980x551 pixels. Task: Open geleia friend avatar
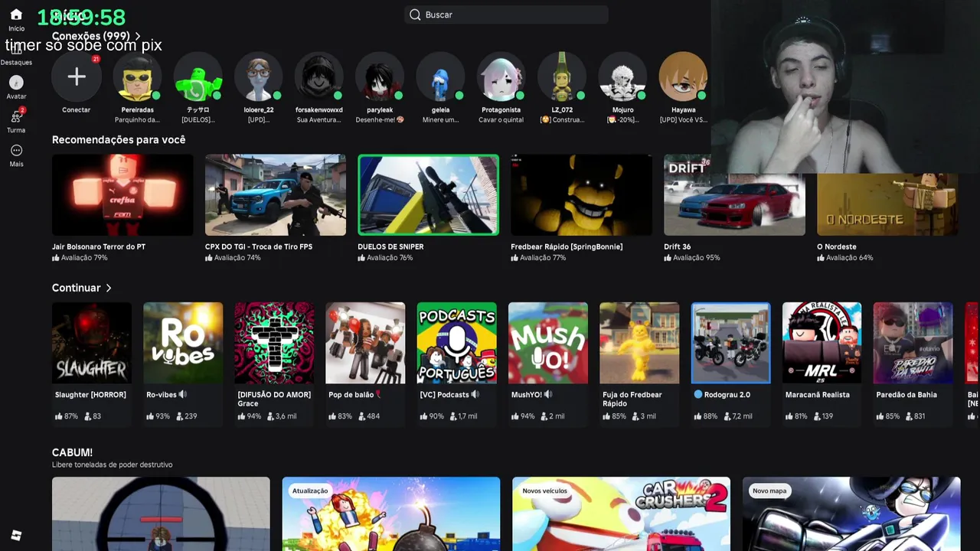440,77
